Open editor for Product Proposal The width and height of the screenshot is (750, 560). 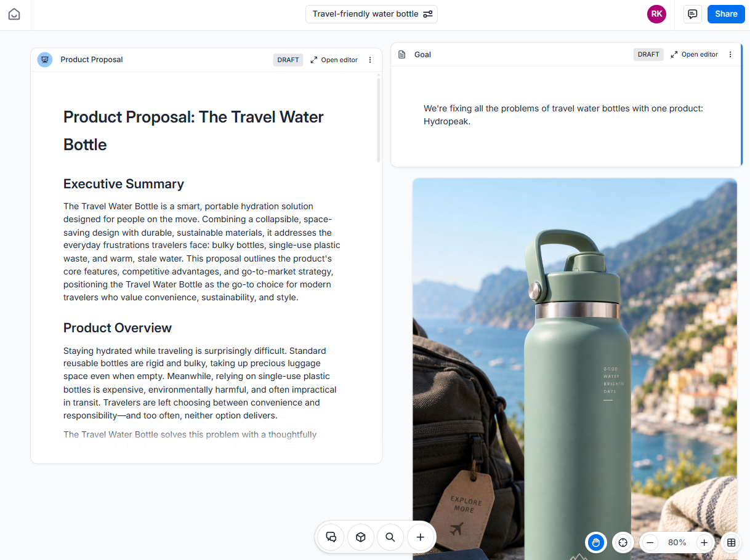[334, 60]
